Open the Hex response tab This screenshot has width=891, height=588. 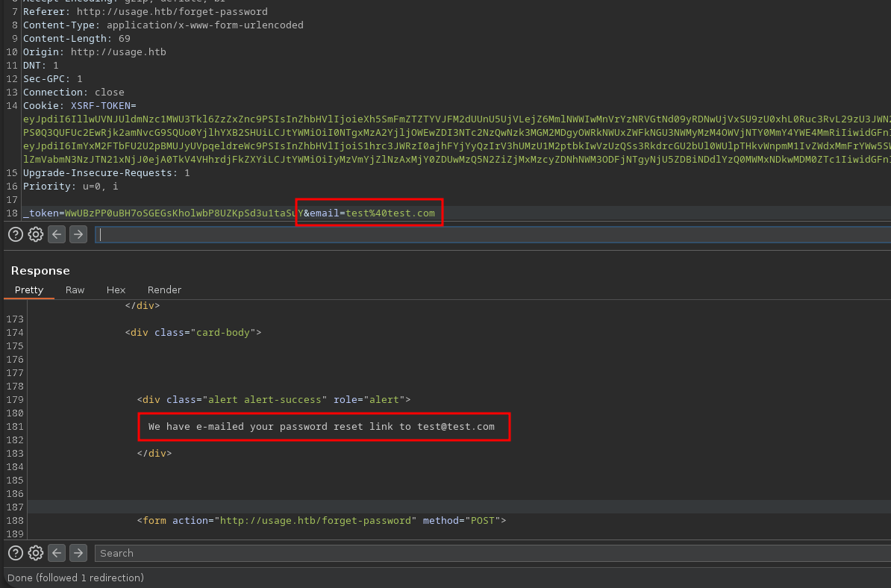(116, 290)
